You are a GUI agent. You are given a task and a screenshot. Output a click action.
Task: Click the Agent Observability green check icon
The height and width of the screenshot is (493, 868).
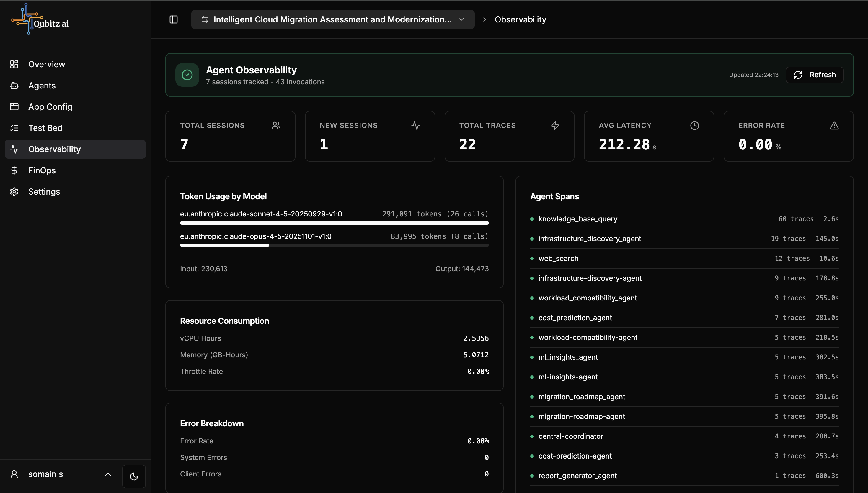[187, 75]
